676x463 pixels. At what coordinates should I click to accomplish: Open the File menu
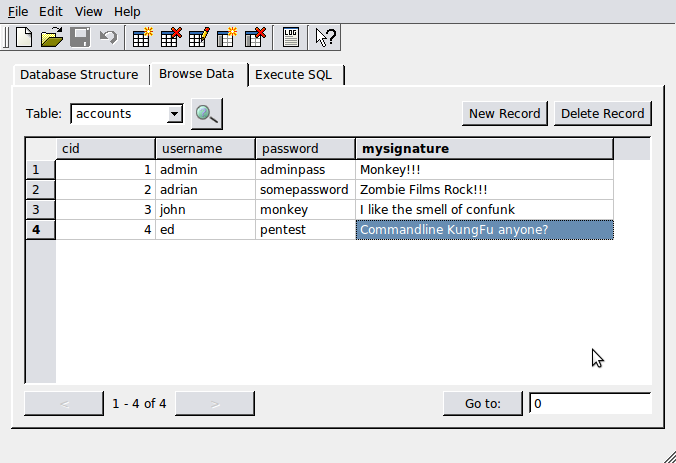click(x=18, y=11)
